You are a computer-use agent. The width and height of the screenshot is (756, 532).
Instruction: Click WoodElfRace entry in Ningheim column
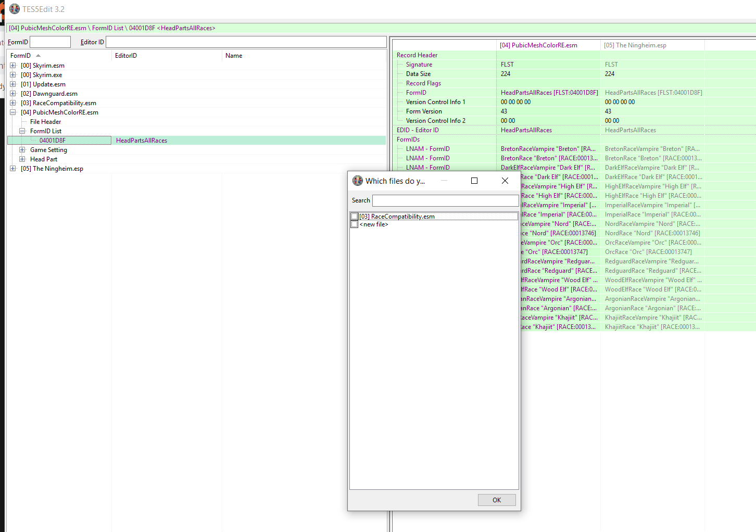point(653,289)
